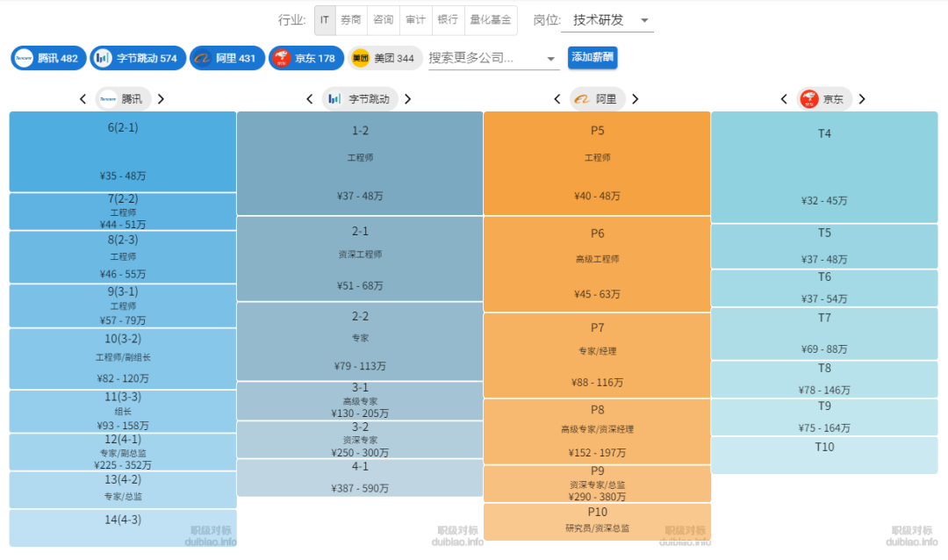Select ByteDance level 4-1 block
948x560 pixels.
coord(360,477)
